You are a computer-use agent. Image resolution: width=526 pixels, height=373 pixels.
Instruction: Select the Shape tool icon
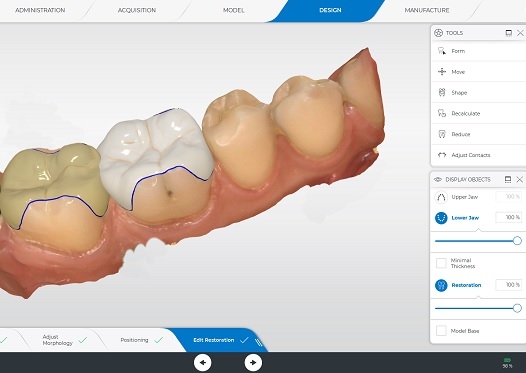click(x=442, y=92)
